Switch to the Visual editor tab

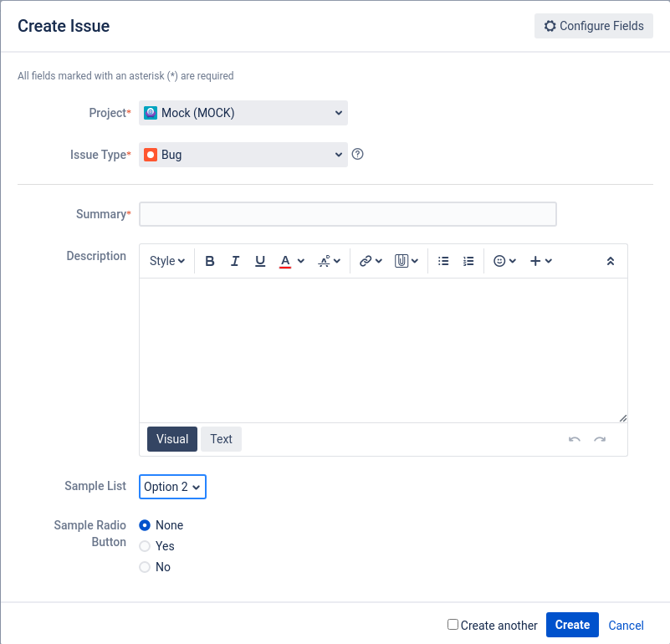click(172, 439)
